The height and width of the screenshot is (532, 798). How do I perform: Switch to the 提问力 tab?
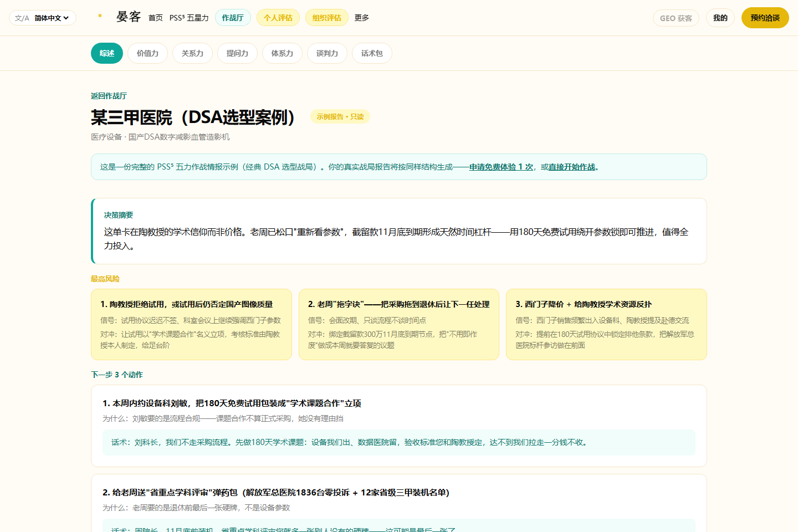pos(237,53)
